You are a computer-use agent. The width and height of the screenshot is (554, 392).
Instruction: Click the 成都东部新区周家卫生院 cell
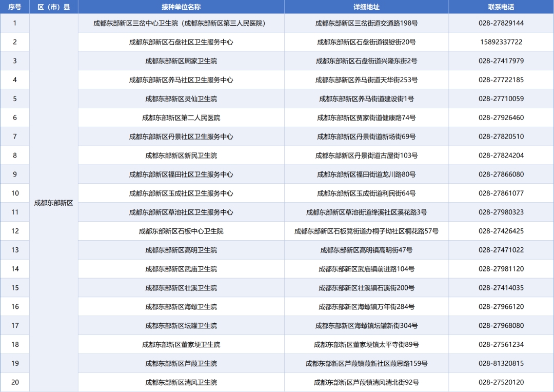pos(181,61)
